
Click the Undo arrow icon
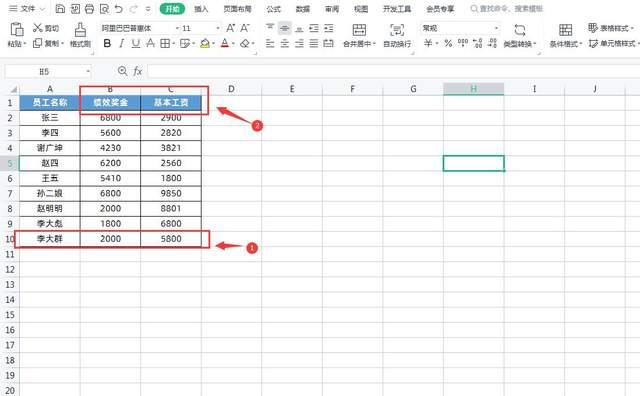point(118,9)
